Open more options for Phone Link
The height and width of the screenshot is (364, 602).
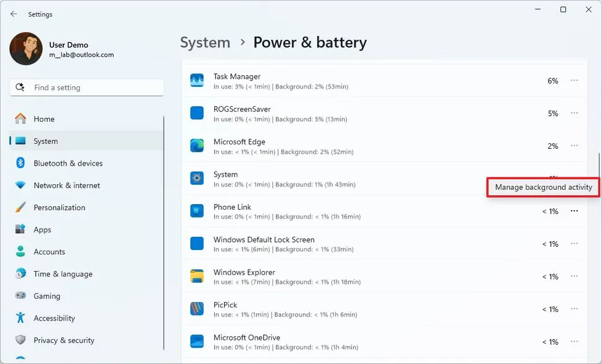pos(574,211)
